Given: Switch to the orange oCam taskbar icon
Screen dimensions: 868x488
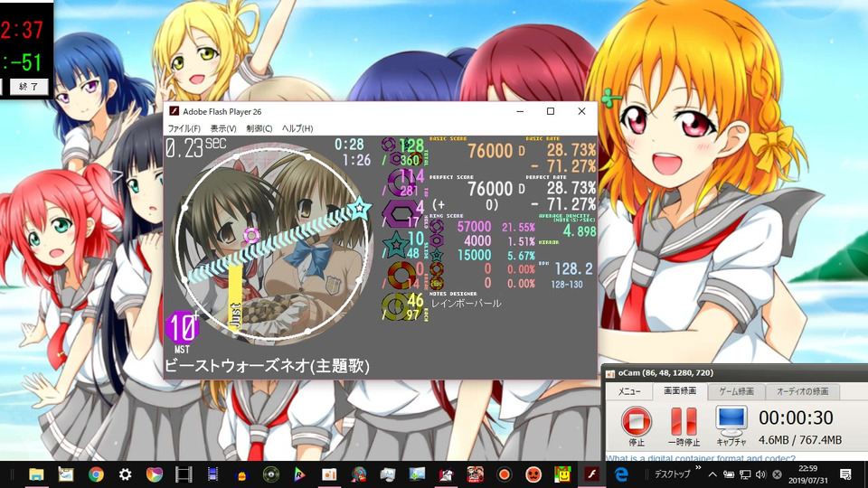Looking at the screenshot, I should click(329, 474).
